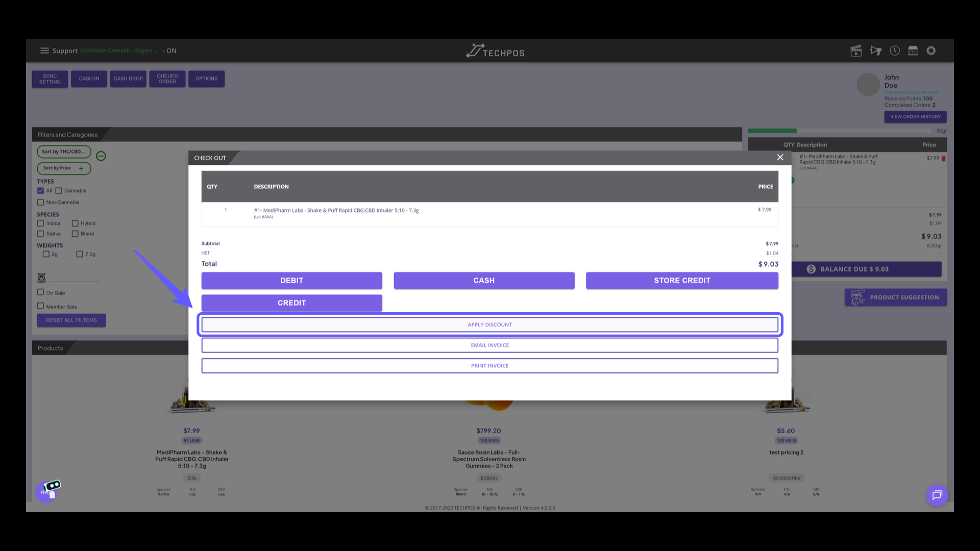Expand the Sort by THC/CBD dropdown
Screen dimensions: 980x551
tap(64, 152)
